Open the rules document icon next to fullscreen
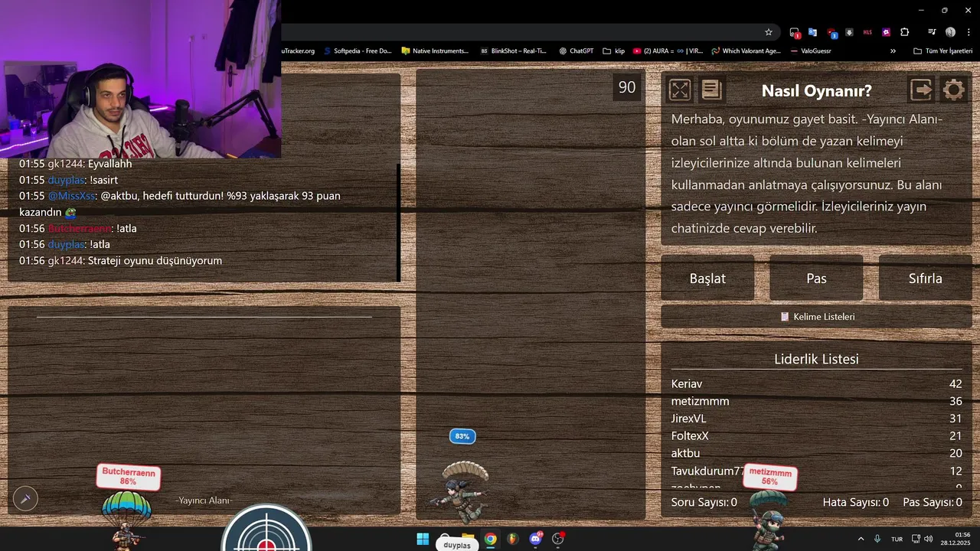The height and width of the screenshot is (551, 980). tap(711, 90)
